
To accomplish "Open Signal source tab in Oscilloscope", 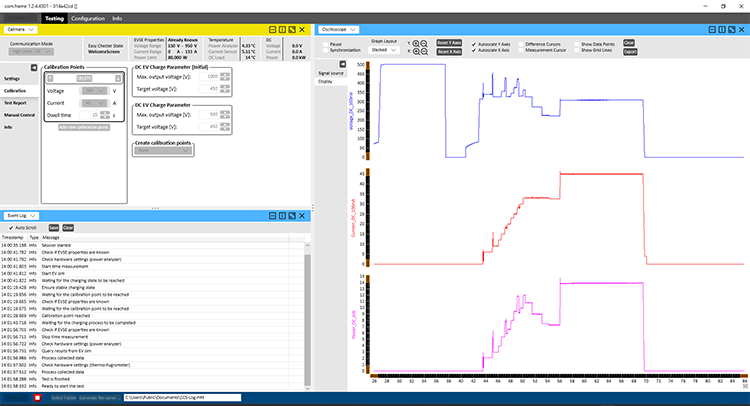I will coord(331,73).
